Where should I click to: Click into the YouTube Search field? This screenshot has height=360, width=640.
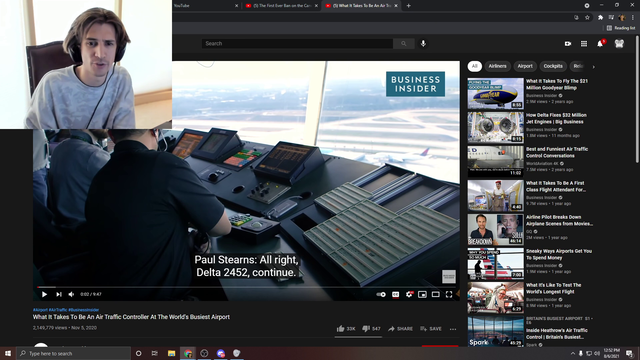pyautogui.click(x=297, y=43)
